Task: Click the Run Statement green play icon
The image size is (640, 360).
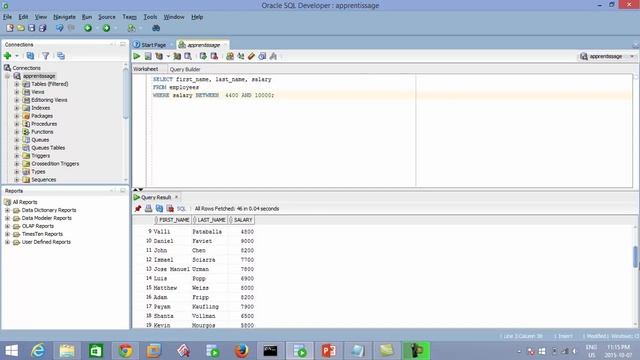Action: point(137,56)
